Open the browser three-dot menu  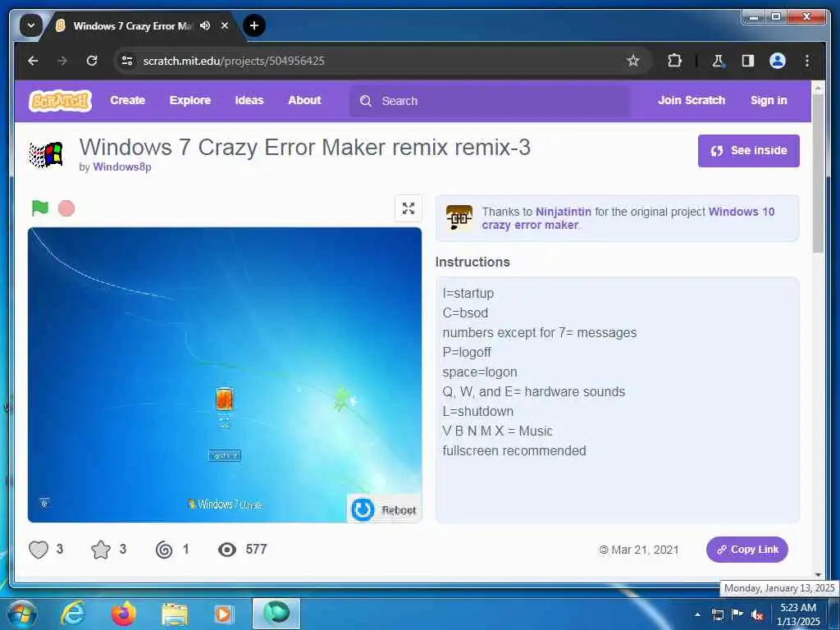pyautogui.click(x=807, y=61)
